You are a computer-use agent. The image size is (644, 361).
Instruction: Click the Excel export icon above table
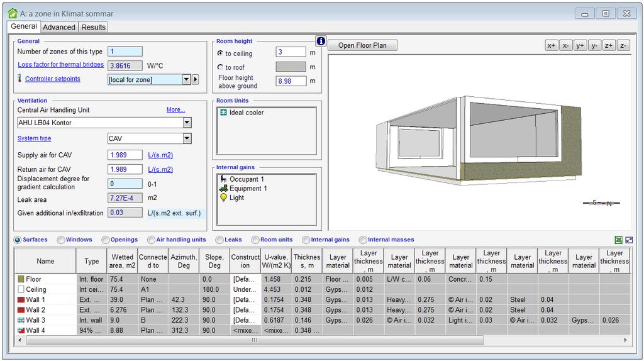(619, 240)
